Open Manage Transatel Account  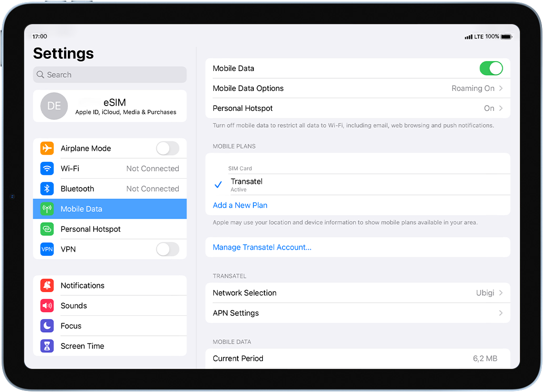(262, 247)
